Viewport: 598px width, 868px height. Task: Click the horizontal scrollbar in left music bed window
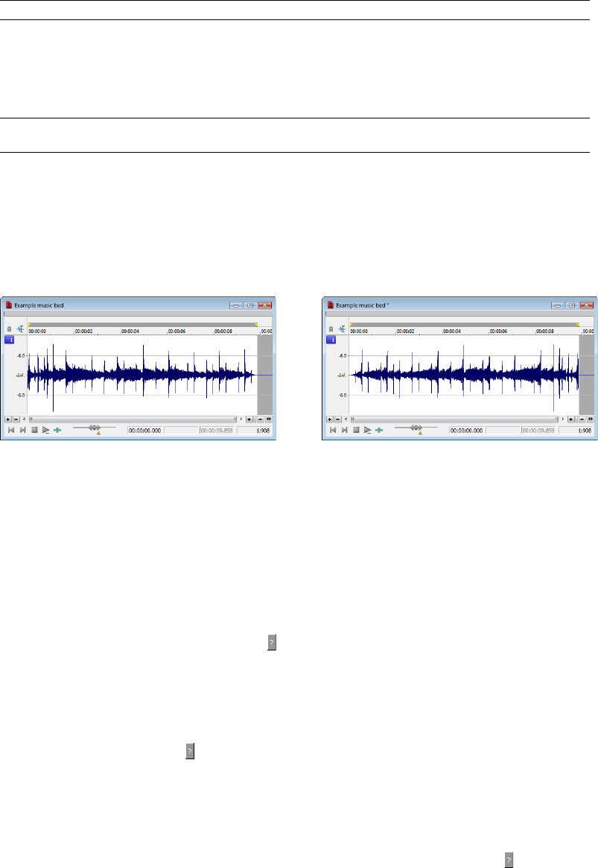point(133,419)
